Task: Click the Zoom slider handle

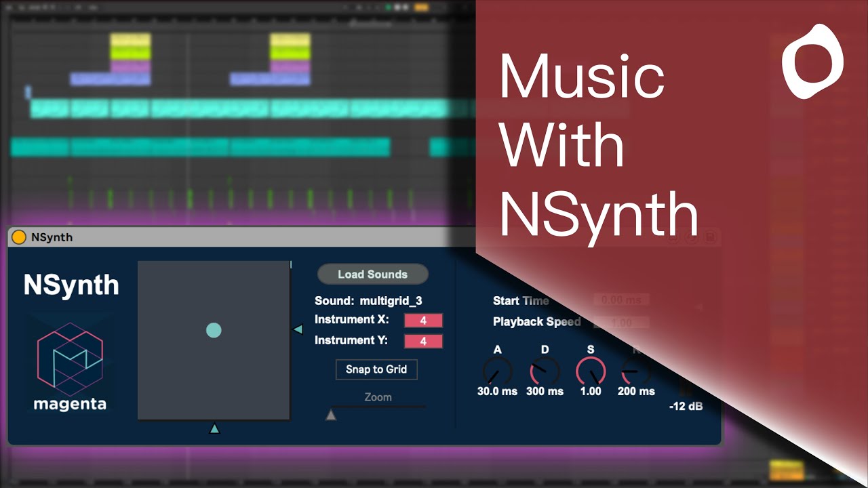Action: pos(331,415)
